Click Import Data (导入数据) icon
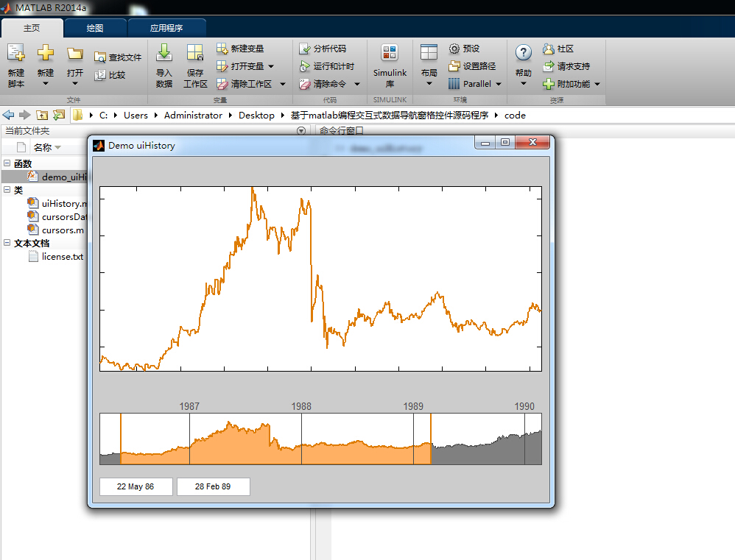Image resolution: width=735 pixels, height=560 pixels. coord(164,53)
